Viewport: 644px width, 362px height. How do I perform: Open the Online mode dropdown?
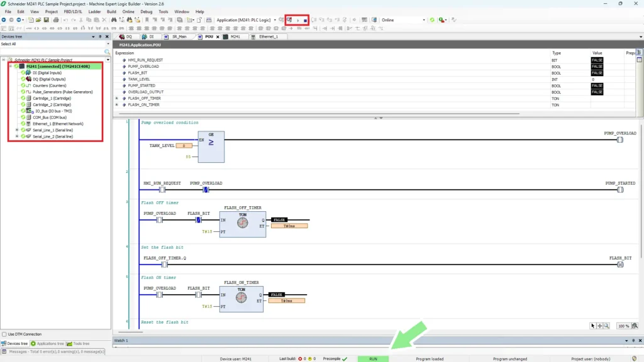[x=424, y=19]
